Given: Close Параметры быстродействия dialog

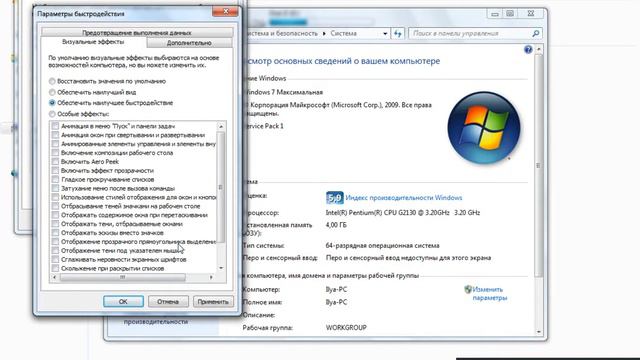Looking at the screenshot, I should [x=225, y=12].
